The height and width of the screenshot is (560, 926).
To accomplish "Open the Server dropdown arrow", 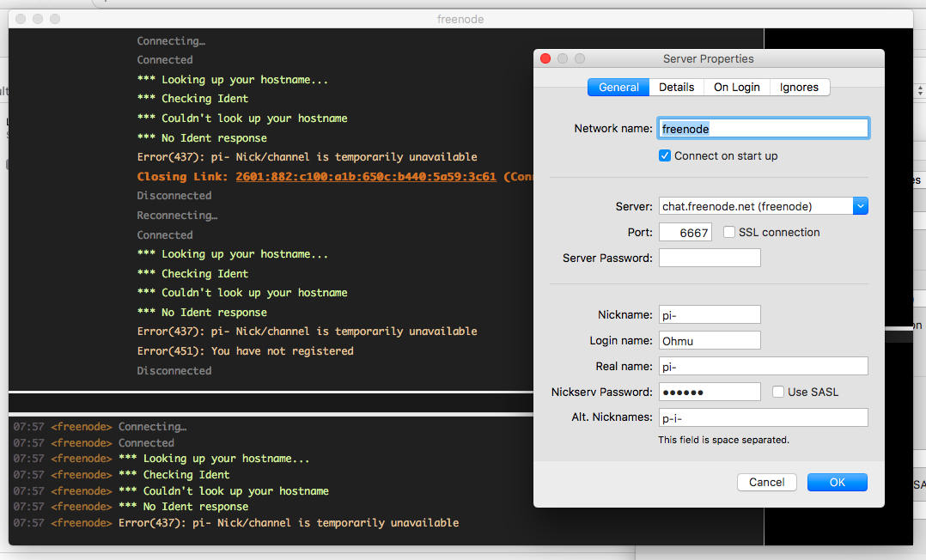I will (861, 206).
